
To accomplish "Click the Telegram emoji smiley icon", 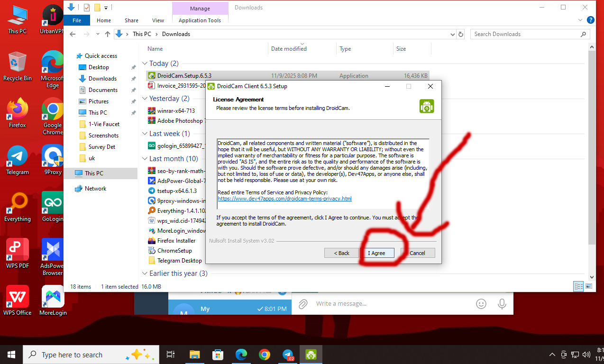I will (x=481, y=303).
